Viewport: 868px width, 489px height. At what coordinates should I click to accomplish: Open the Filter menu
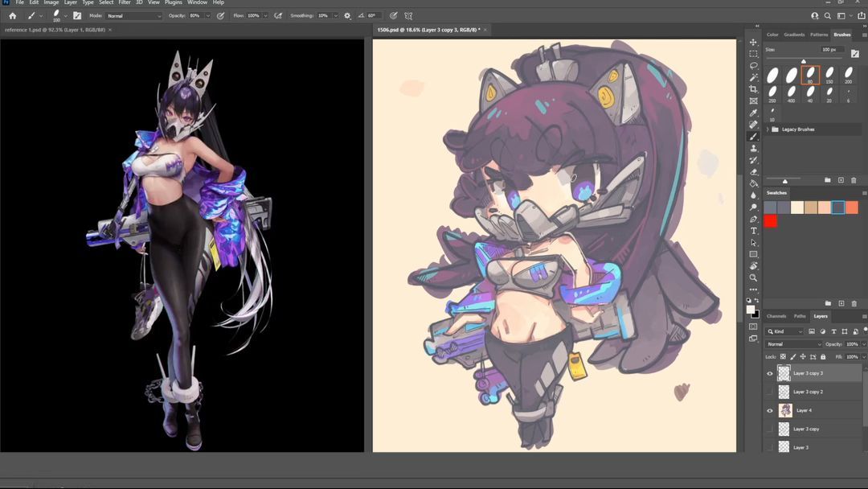[x=125, y=2]
